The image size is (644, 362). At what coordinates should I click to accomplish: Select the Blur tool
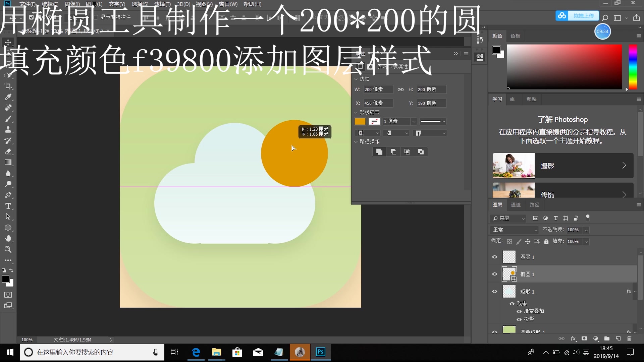pyautogui.click(x=8, y=173)
